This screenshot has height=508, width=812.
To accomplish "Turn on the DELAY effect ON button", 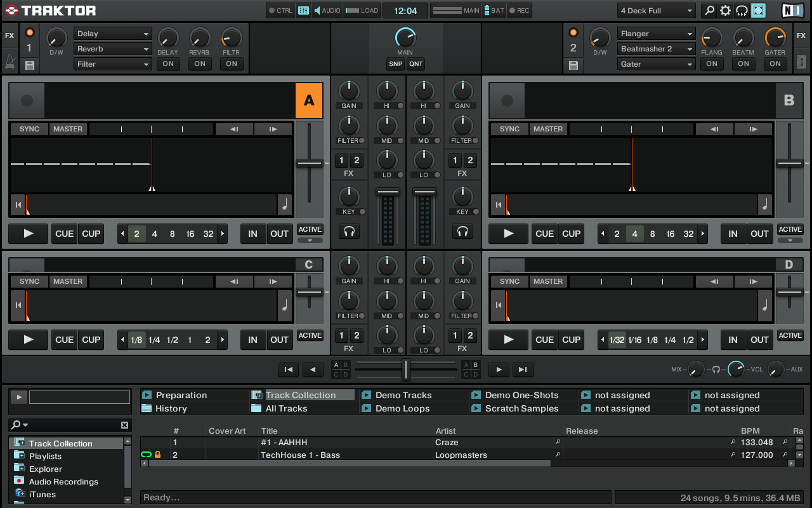I will click(168, 63).
